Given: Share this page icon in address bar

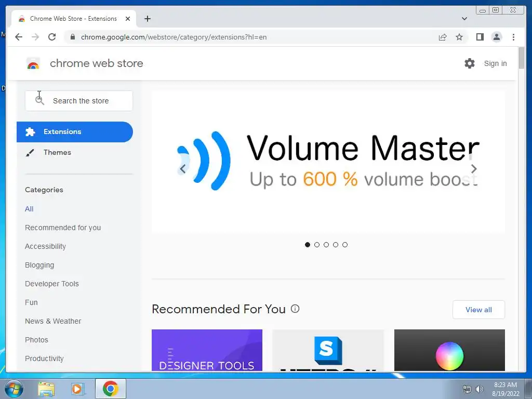Looking at the screenshot, I should [443, 37].
